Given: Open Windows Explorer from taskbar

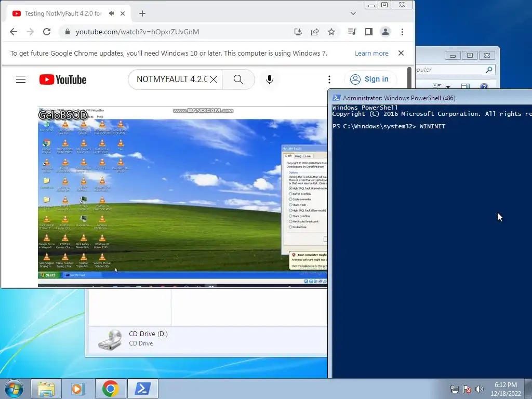Looking at the screenshot, I should coord(46,389).
